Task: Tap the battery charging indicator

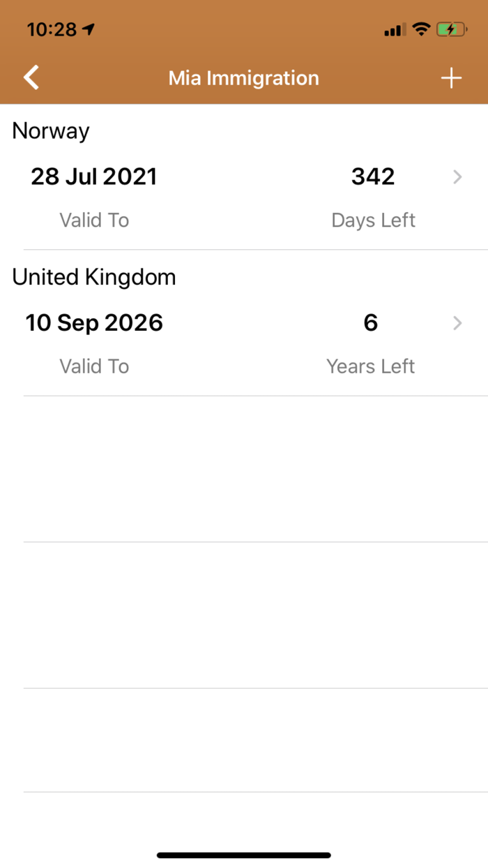Action: click(452, 29)
